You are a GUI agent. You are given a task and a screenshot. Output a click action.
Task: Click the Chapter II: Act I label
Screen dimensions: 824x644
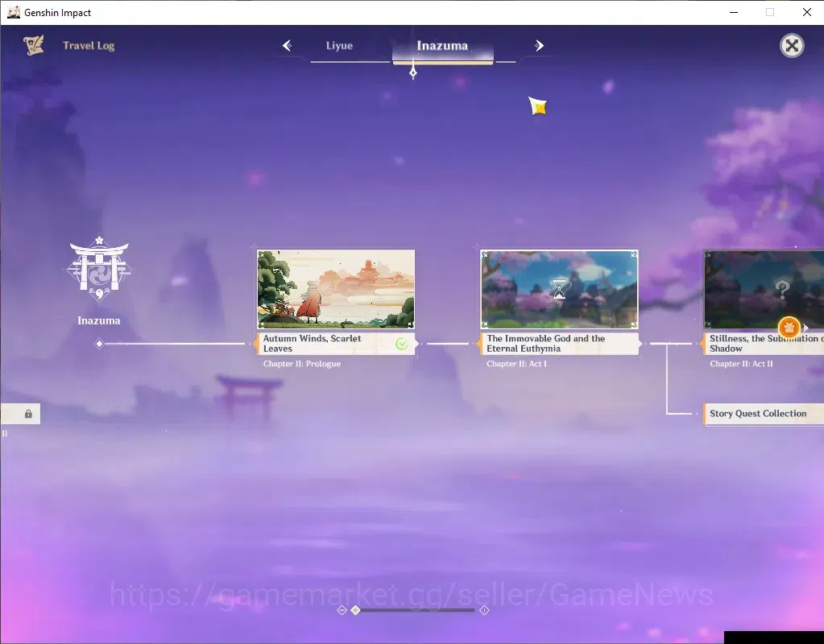click(516, 364)
